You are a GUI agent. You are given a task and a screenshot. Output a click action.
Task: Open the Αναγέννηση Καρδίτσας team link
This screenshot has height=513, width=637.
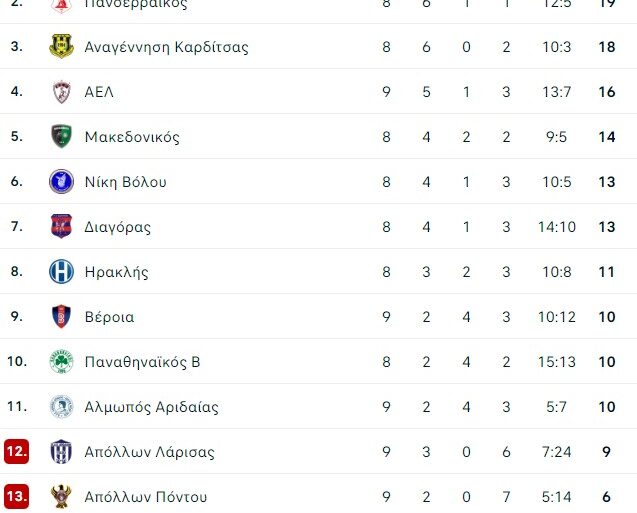166,47
